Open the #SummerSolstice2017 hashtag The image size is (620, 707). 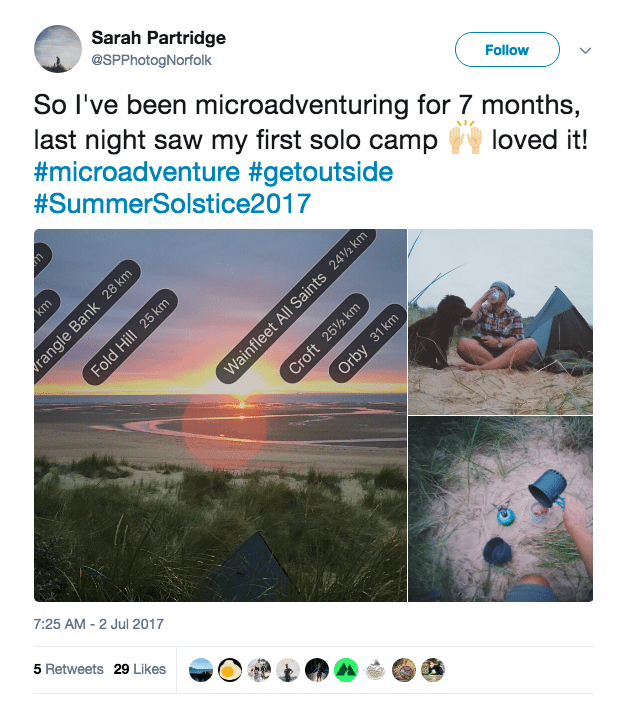(x=172, y=204)
